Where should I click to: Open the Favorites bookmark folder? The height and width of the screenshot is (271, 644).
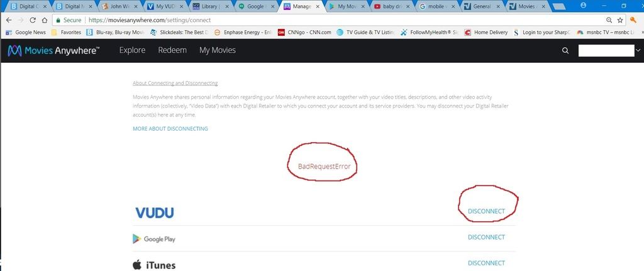coord(66,33)
